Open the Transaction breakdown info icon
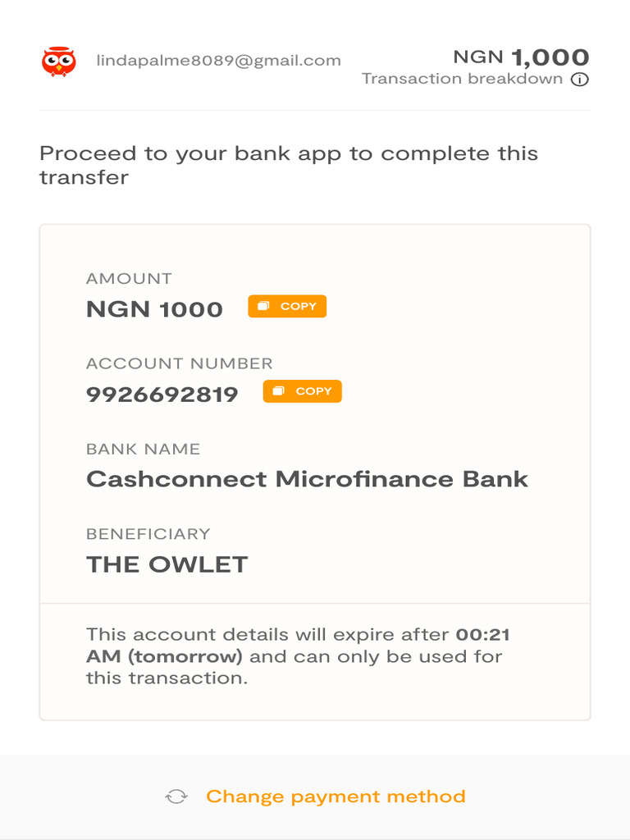 [580, 80]
